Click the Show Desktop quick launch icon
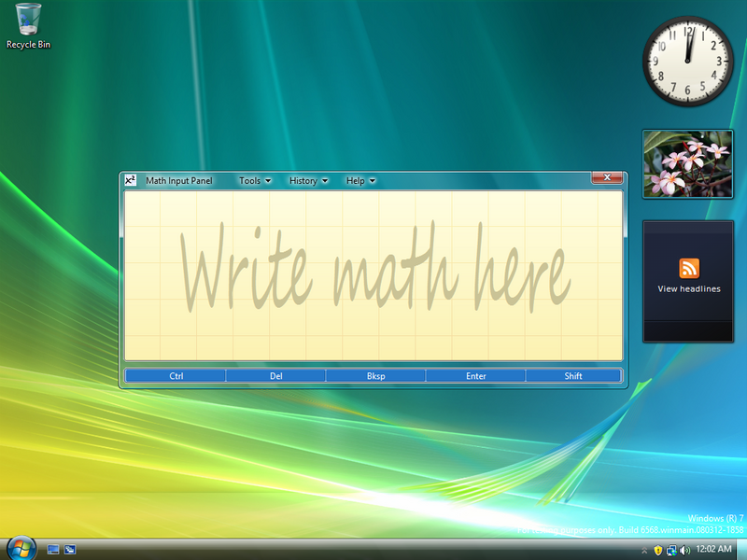Screen dimensions: 747x560 [53, 550]
